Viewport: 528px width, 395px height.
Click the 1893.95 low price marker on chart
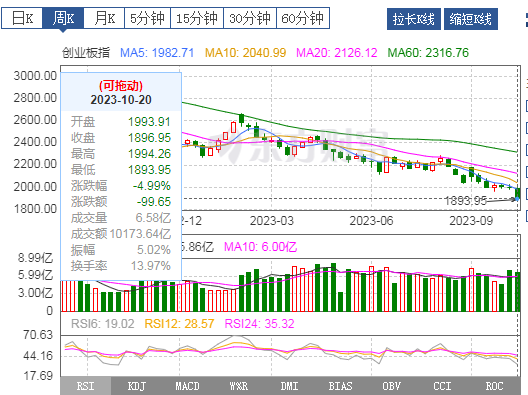[x=466, y=201]
